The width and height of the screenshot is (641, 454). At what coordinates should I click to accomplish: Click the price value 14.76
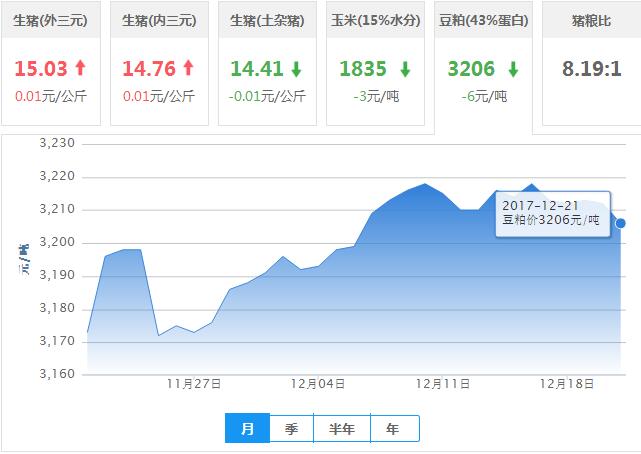click(x=149, y=68)
